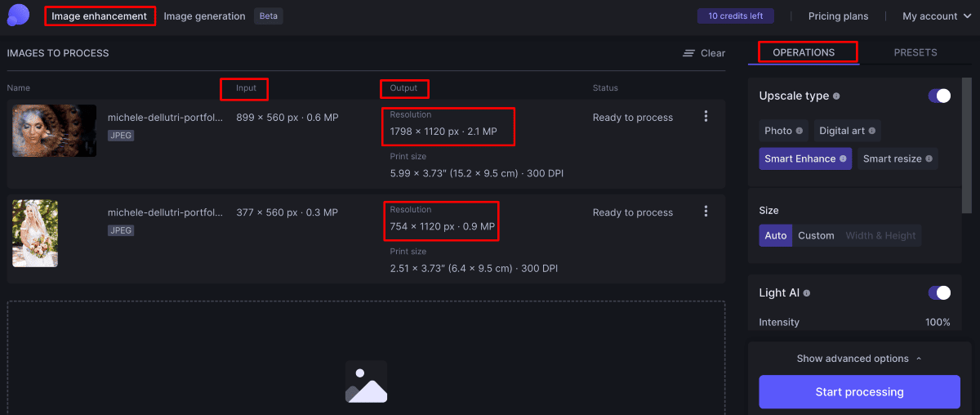Screen dimensions: 980x415
Task: Select the Custom size option
Action: coord(816,236)
